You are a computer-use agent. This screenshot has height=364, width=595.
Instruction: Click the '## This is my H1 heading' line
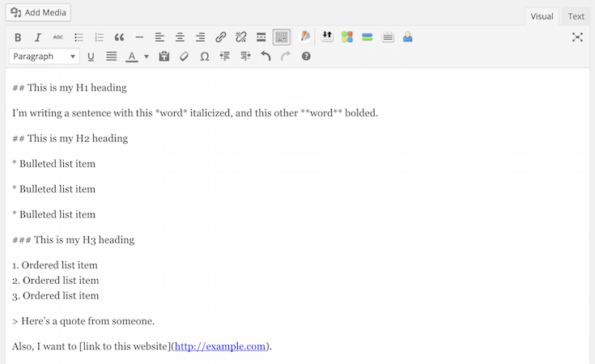[x=70, y=87]
